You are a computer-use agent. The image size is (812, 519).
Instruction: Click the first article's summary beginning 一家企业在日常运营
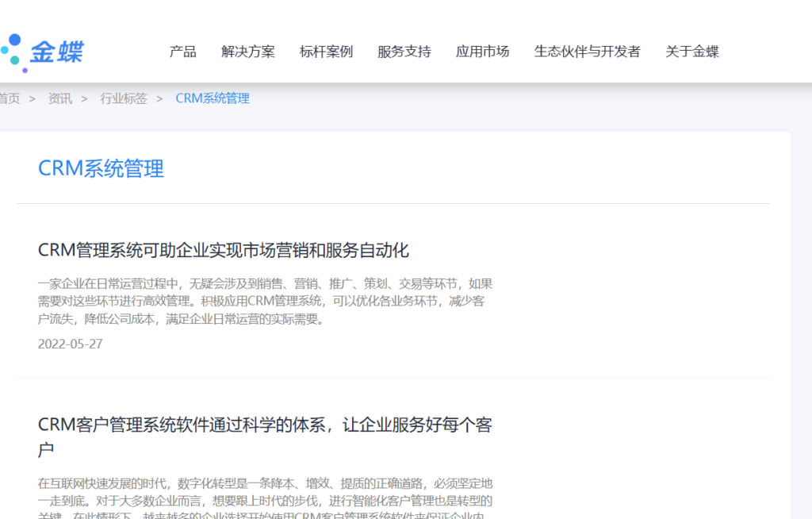(x=265, y=302)
